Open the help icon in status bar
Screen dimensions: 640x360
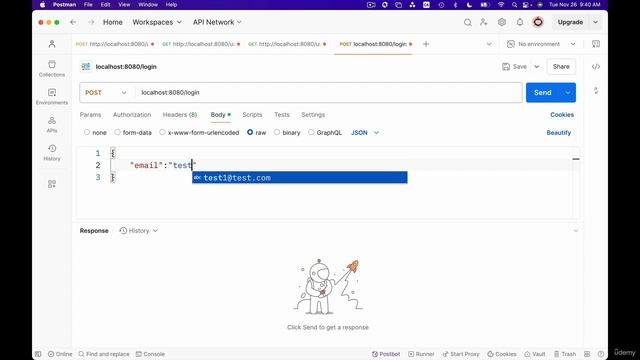coord(601,354)
